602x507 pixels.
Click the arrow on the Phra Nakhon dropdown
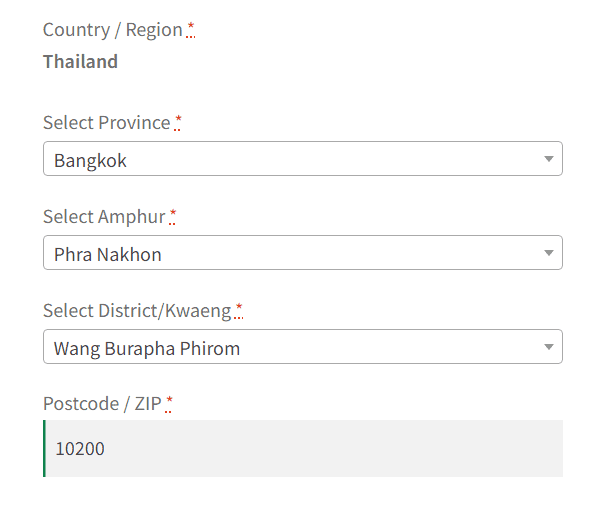tap(548, 253)
